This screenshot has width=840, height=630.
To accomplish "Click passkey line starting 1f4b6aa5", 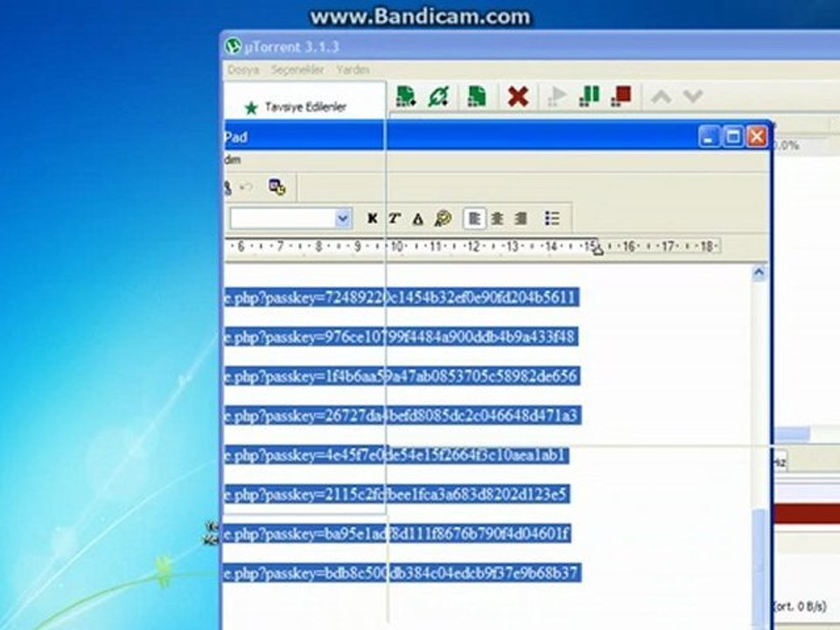I will 402,376.
